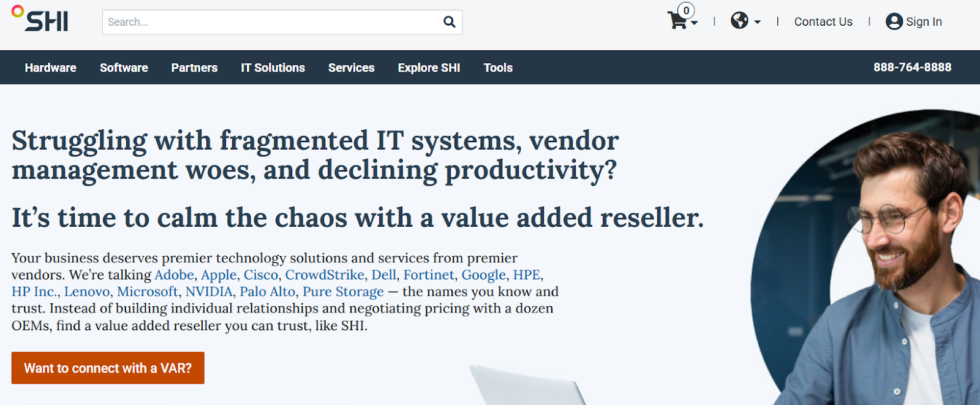Click the SHI logo
Image resolution: width=980 pixels, height=405 pixels.
tap(40, 19)
